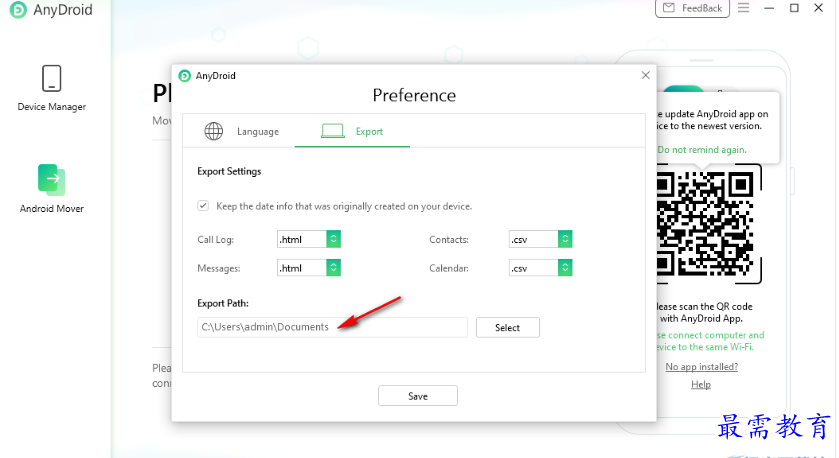
Task: Switch to the Language tab
Action: (x=241, y=131)
